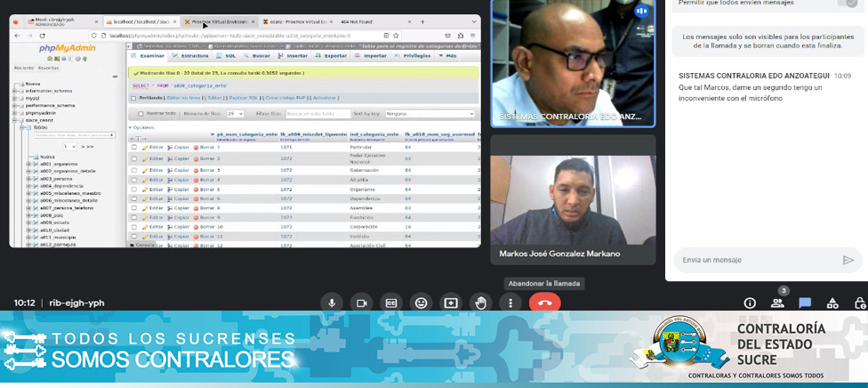The image size is (868, 388).
Task: Select the checkbox for row Corporación
Action: click(x=134, y=227)
